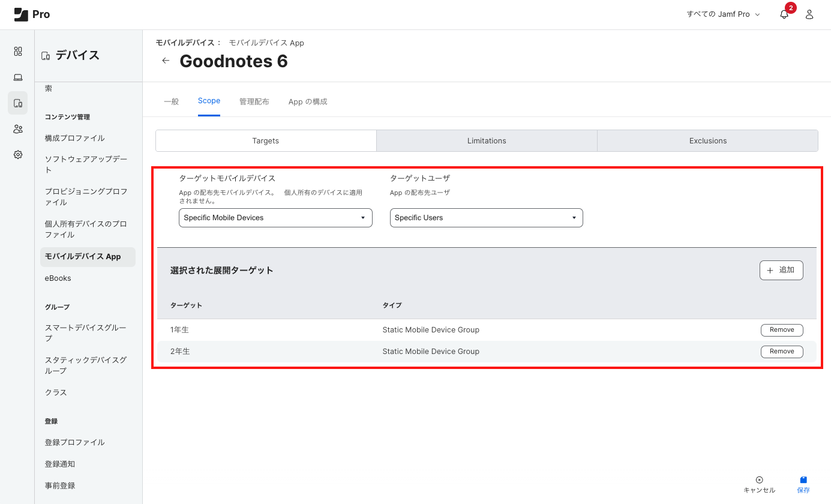The image size is (831, 504).
Task: Open 事前登録 in sidebar
Action: (x=60, y=485)
